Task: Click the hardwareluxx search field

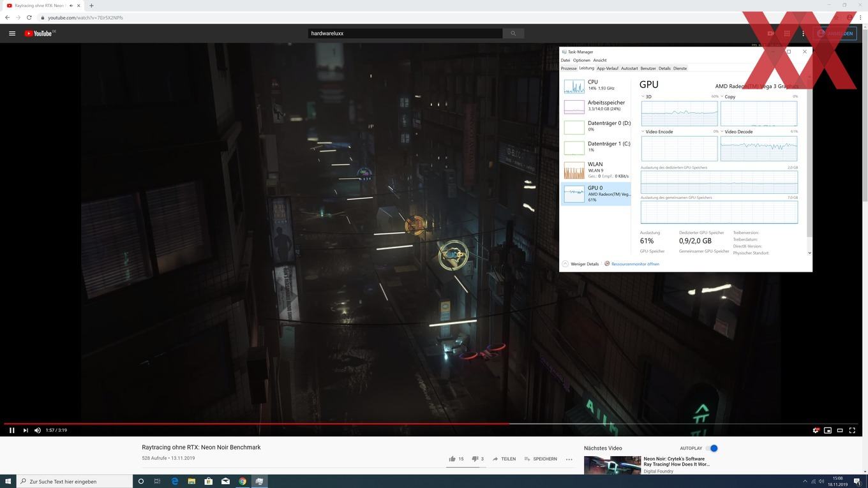Action: click(405, 33)
